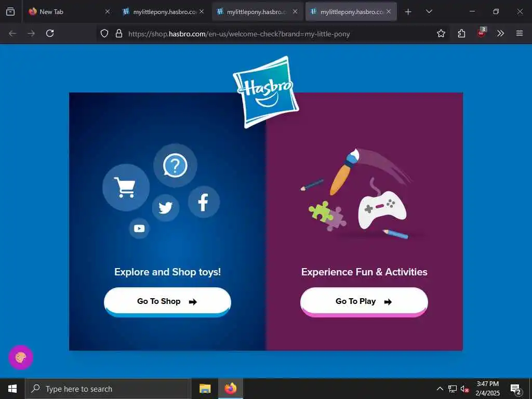
Task: Switch to second mylittlepony.hasbro tab
Action: pos(257,11)
